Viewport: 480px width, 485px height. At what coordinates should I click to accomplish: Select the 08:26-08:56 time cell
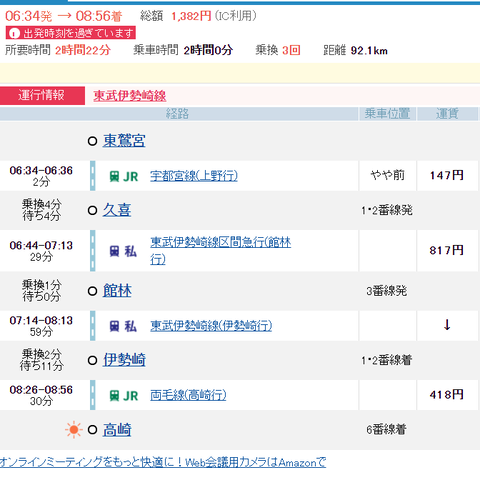41,395
